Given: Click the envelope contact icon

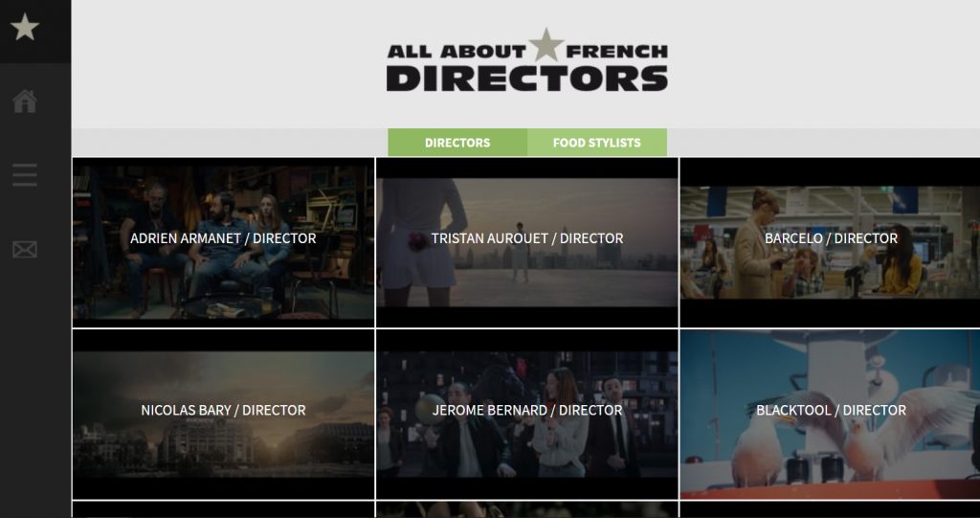Looking at the screenshot, I should click(25, 250).
